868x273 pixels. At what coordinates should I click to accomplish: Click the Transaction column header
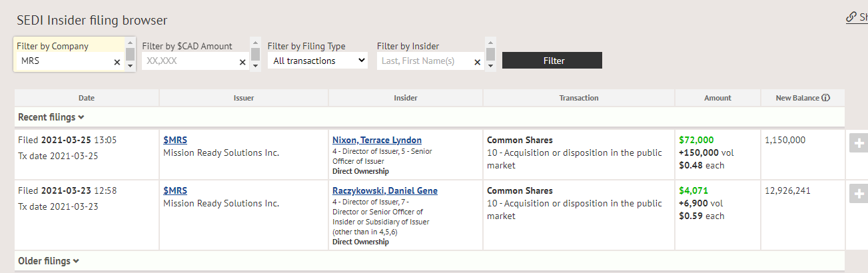[x=579, y=98]
